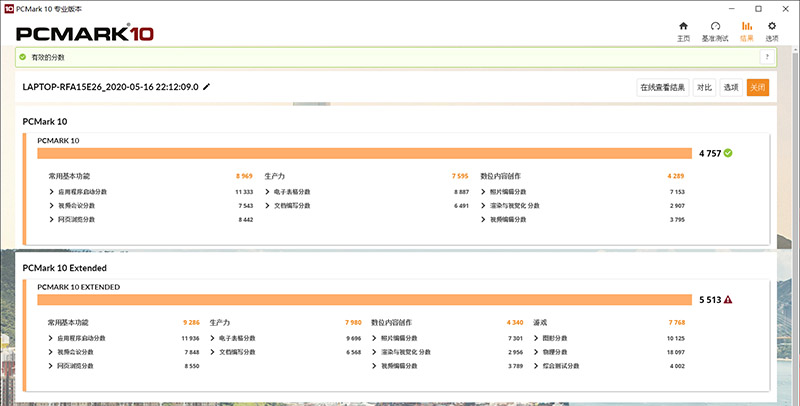This screenshot has width=800, height=406.
Task: Click the red 10 app icon in title bar
Action: pos(9,9)
